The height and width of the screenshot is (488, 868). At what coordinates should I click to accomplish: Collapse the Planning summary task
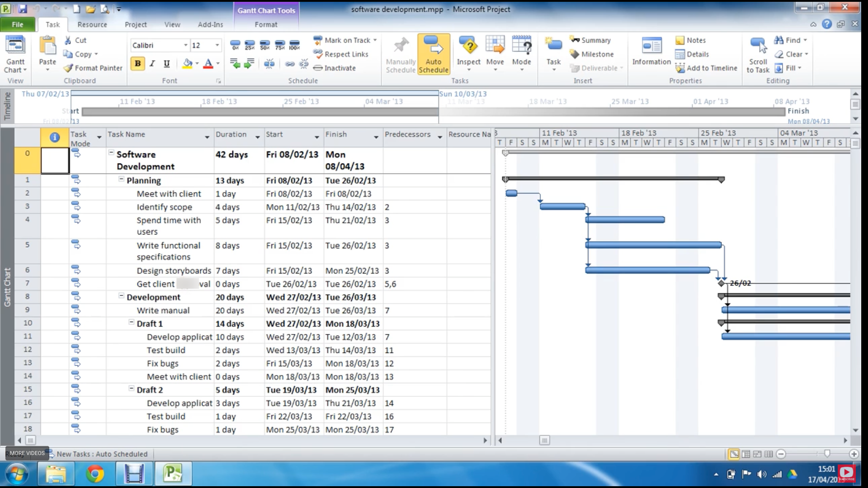click(x=121, y=179)
